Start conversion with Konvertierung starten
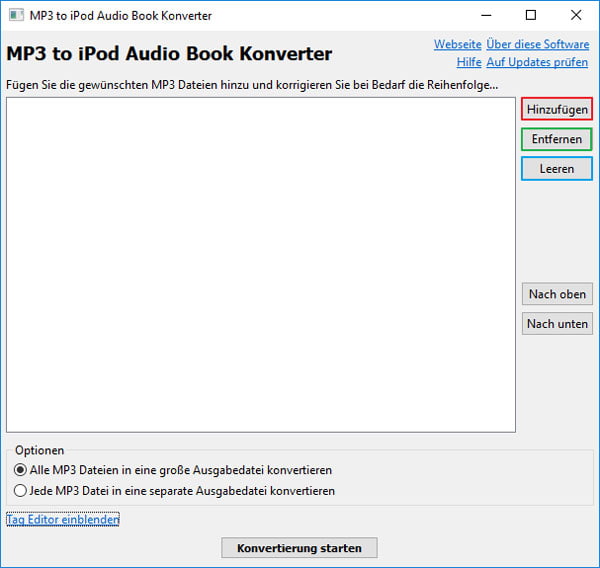 pyautogui.click(x=299, y=548)
